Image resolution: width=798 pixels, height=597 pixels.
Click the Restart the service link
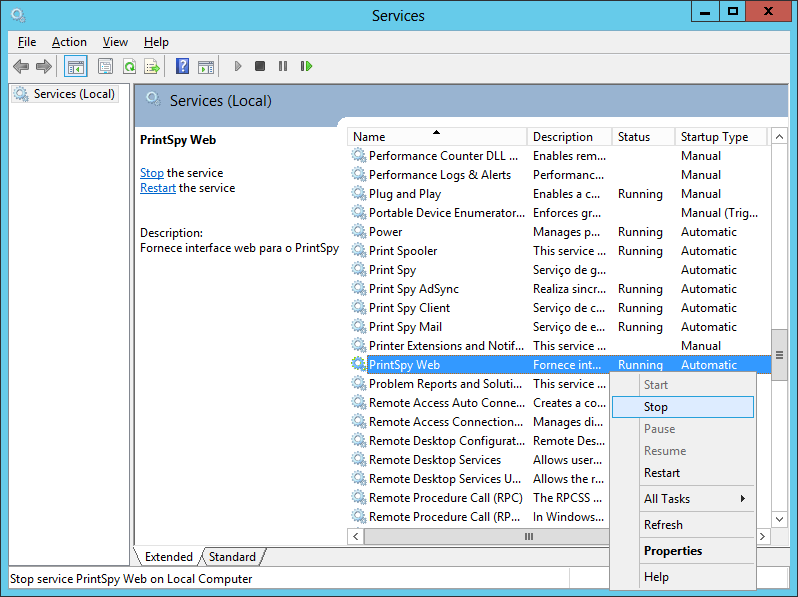click(x=158, y=188)
